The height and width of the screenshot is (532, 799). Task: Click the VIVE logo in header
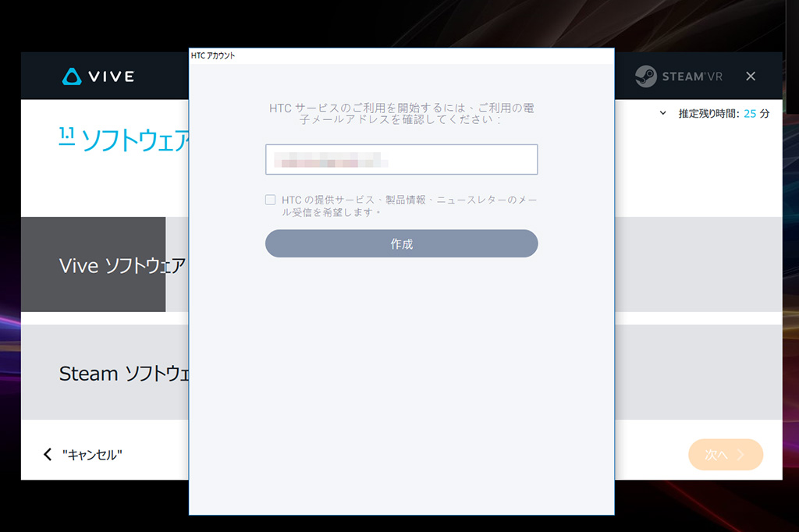pyautogui.click(x=98, y=76)
